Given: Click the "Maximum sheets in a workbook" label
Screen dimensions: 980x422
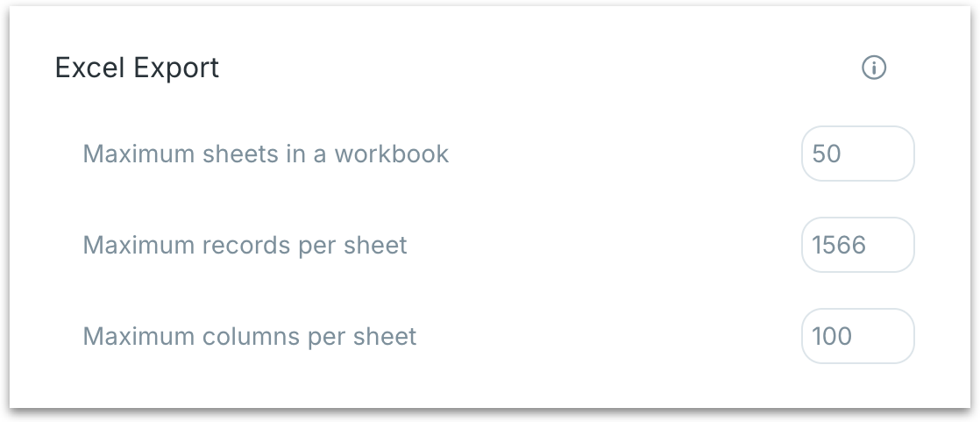Looking at the screenshot, I should [x=266, y=154].
